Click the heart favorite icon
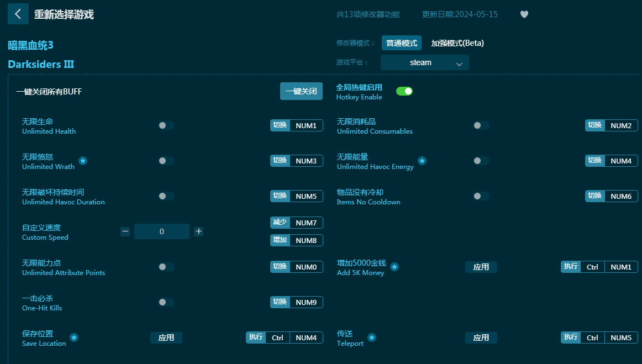The image size is (642, 364). coord(524,14)
